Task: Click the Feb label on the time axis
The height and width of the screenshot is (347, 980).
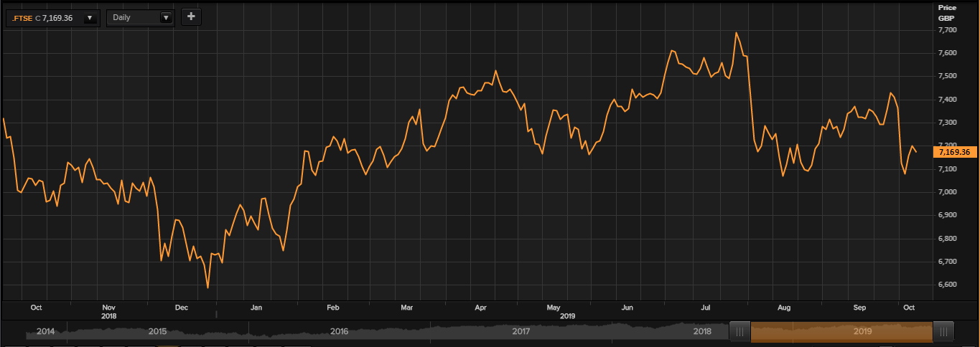Action: click(x=332, y=308)
